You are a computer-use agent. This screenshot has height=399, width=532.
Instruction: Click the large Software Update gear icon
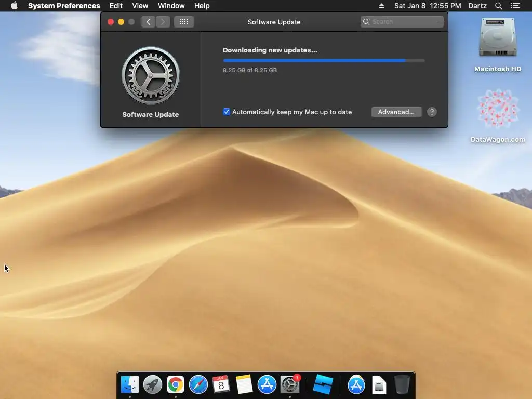coord(151,75)
